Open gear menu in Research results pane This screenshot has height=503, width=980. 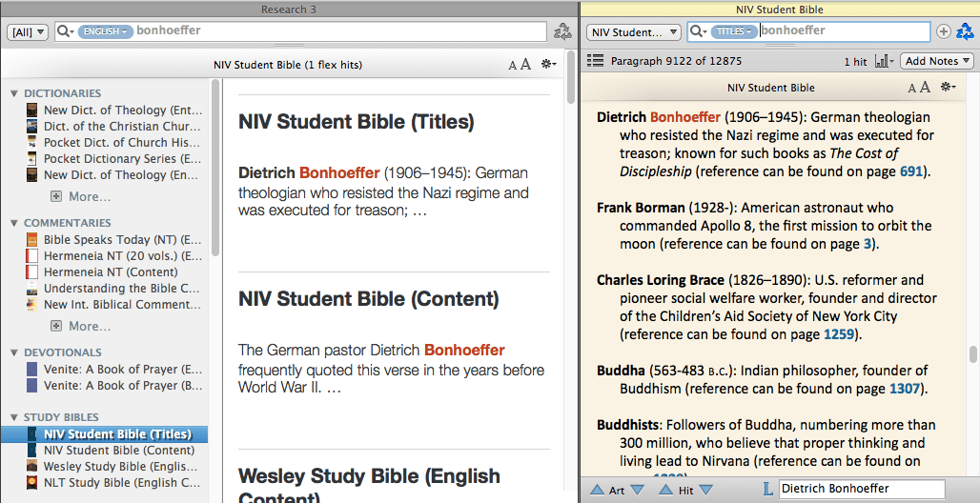[548, 65]
